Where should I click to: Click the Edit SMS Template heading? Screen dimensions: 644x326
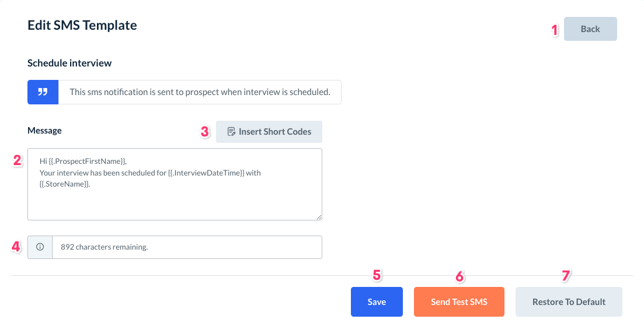tap(82, 25)
